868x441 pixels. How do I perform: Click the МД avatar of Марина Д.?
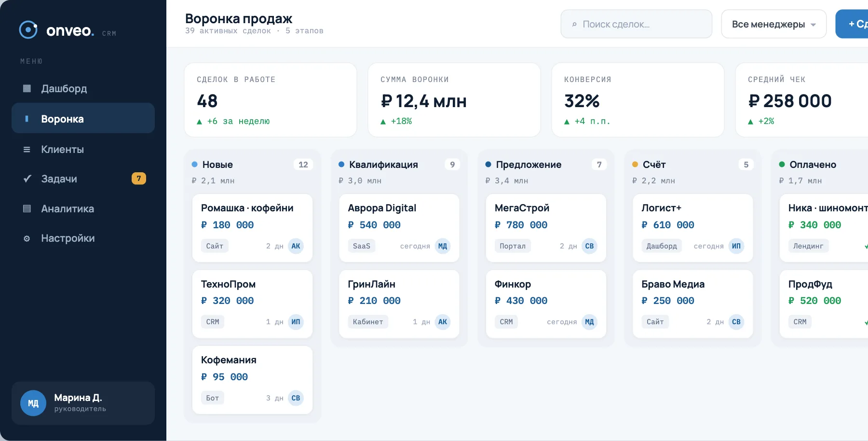click(x=33, y=403)
